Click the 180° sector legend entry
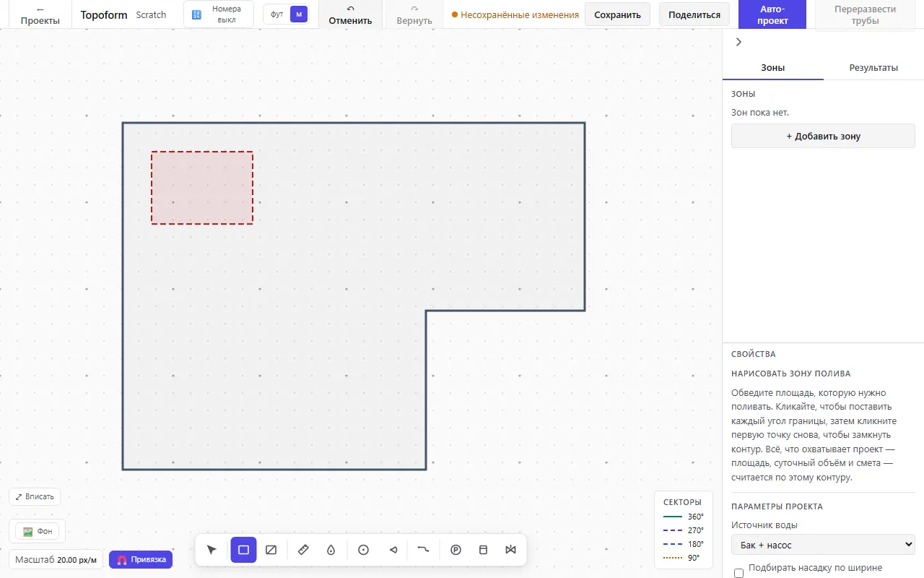The width and height of the screenshot is (924, 578). tap(684, 544)
